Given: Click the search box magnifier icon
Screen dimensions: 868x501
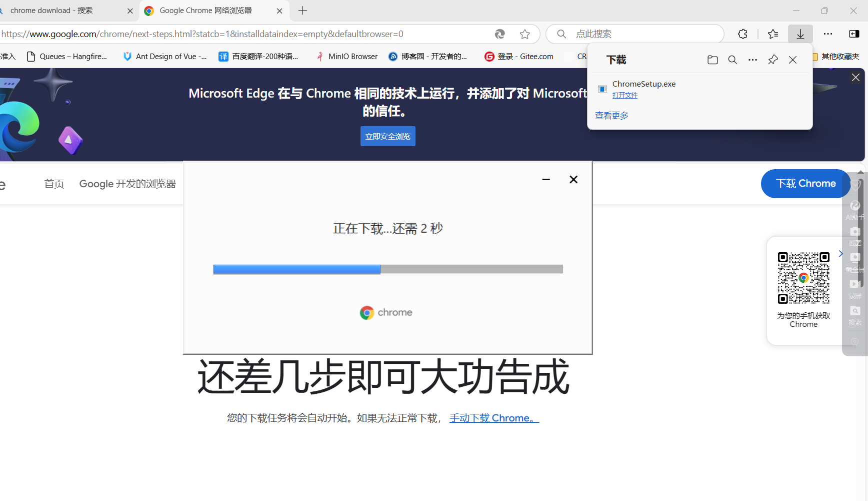Looking at the screenshot, I should 561,34.
